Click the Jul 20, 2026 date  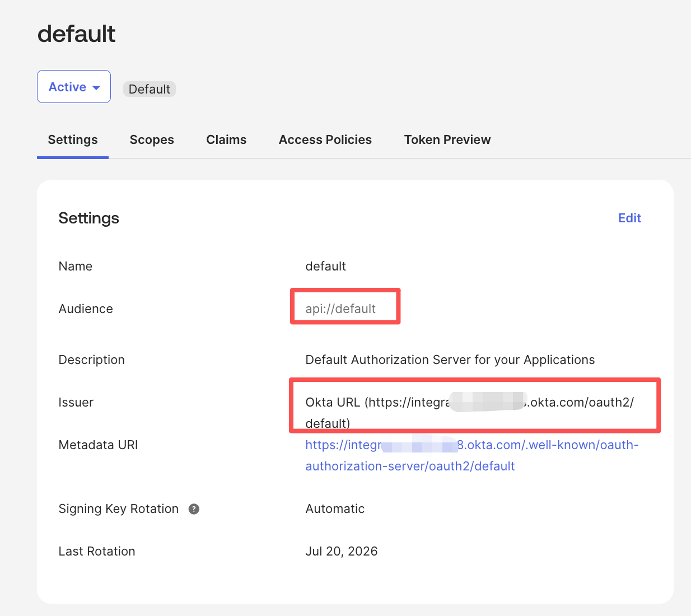click(x=342, y=552)
